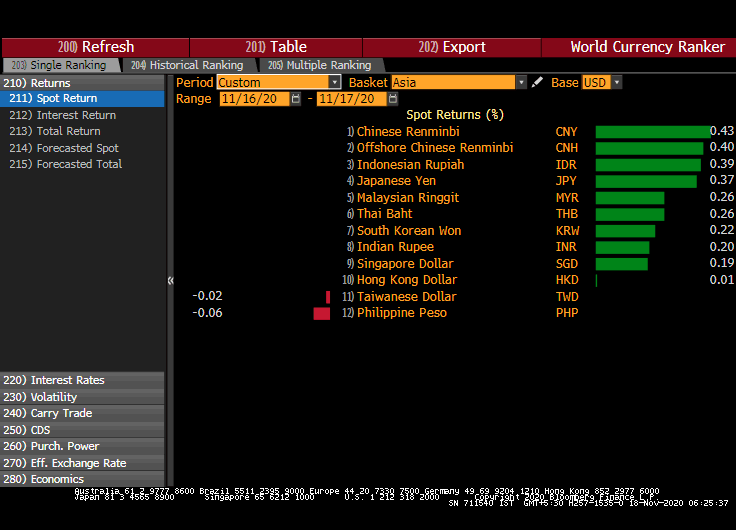736x530 pixels.
Task: Click the Export button
Action: 452,47
